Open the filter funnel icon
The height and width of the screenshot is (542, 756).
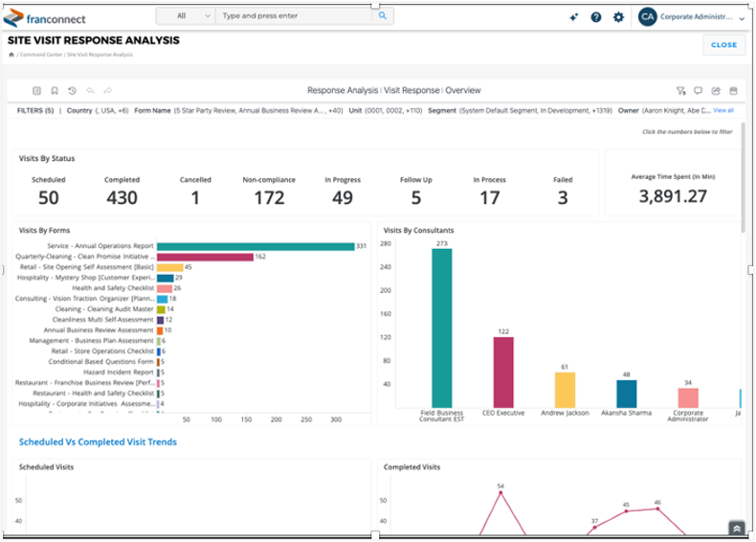(x=680, y=91)
